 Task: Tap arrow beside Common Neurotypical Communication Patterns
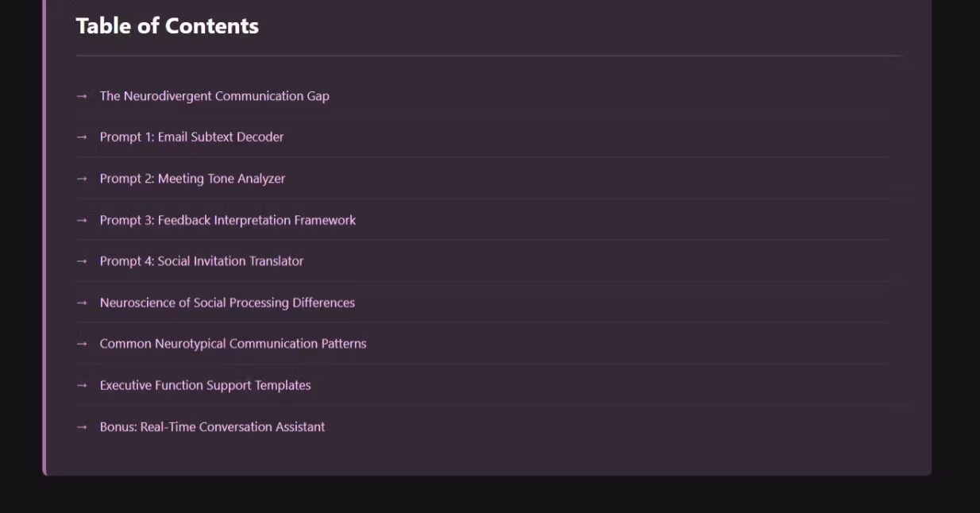point(82,344)
